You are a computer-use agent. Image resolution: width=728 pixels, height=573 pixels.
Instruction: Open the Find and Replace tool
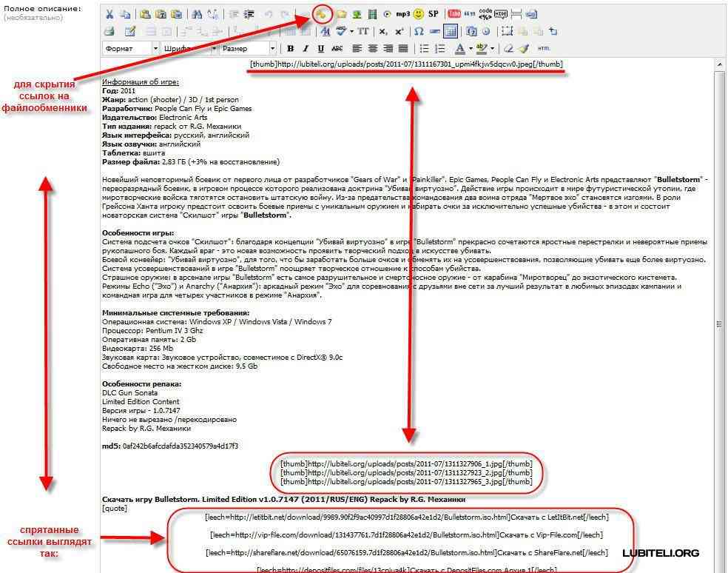click(212, 14)
